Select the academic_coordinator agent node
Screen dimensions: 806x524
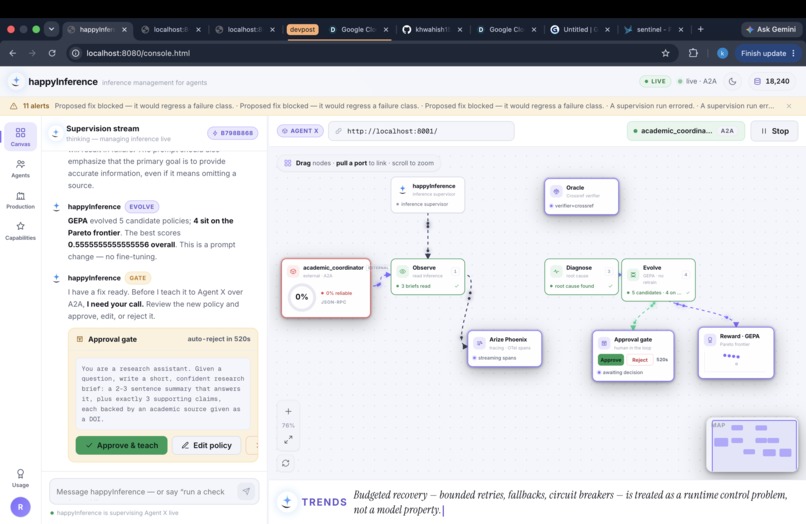tap(326, 288)
